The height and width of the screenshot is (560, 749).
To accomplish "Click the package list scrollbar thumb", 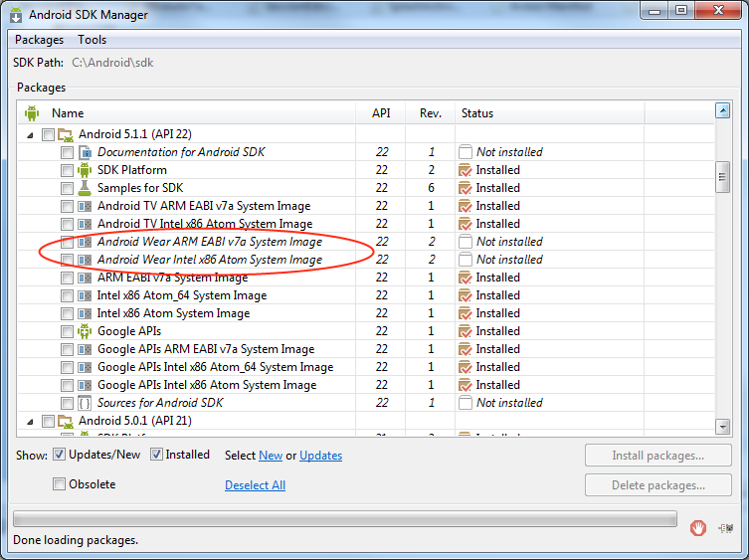I will (x=722, y=177).
